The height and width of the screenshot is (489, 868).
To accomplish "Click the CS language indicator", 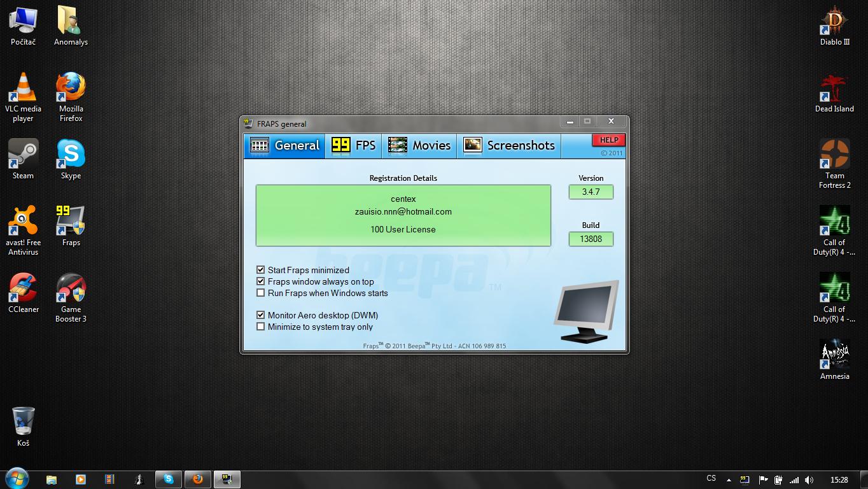I will [711, 478].
